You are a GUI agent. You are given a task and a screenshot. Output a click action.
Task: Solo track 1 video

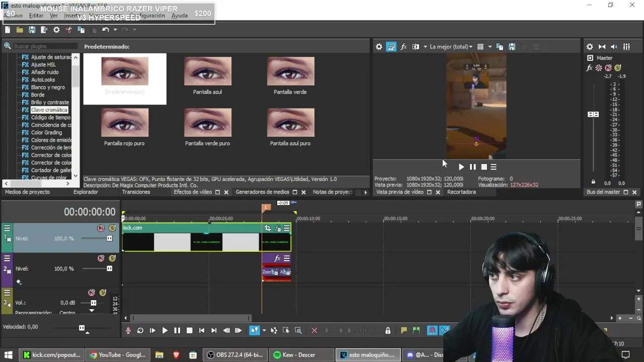point(112,228)
